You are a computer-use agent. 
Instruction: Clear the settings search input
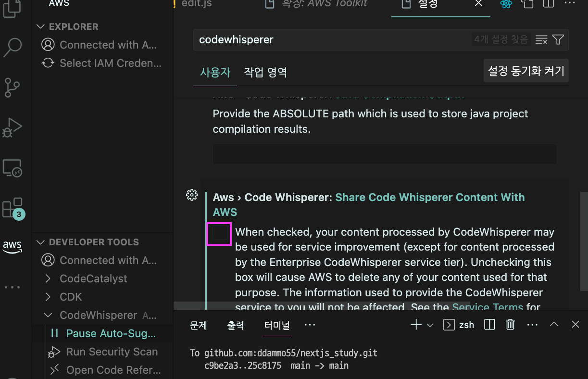(x=541, y=39)
